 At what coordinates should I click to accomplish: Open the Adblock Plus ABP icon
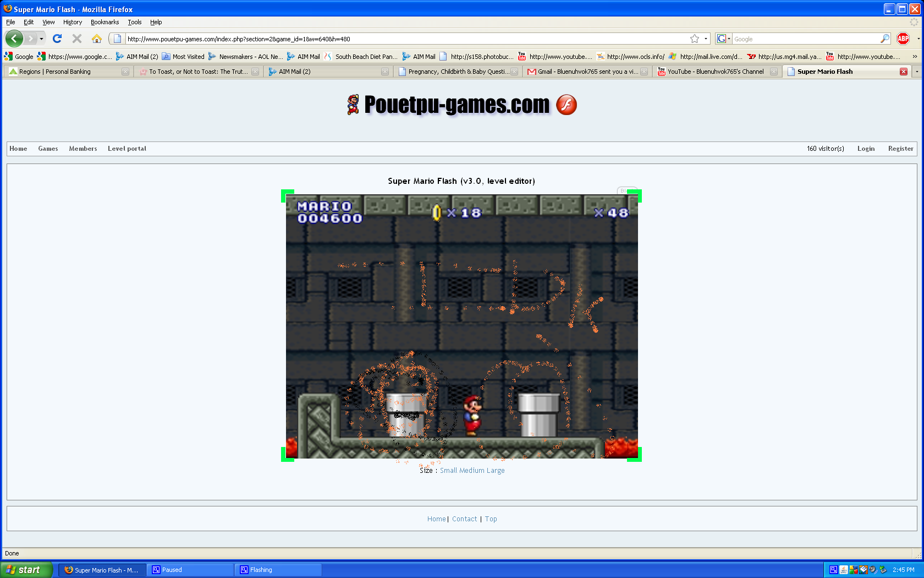[903, 39]
